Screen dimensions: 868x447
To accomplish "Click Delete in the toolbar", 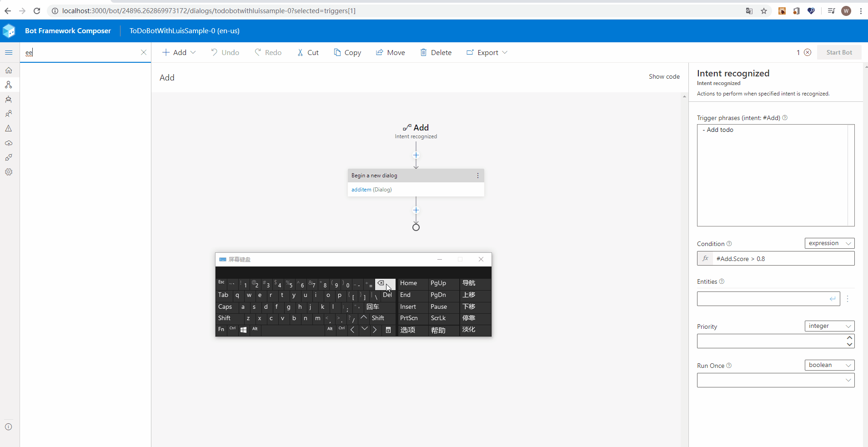I will [x=436, y=53].
